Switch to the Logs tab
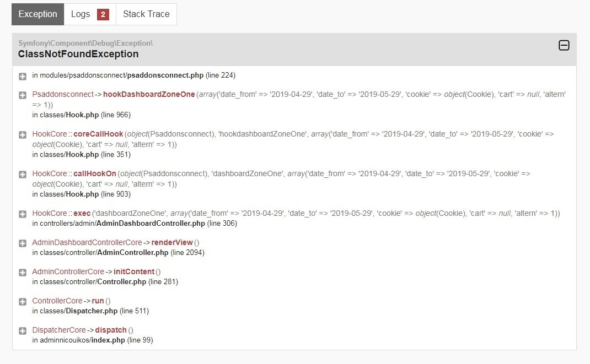Image resolution: width=590 pixels, height=364 pixels. (x=81, y=14)
